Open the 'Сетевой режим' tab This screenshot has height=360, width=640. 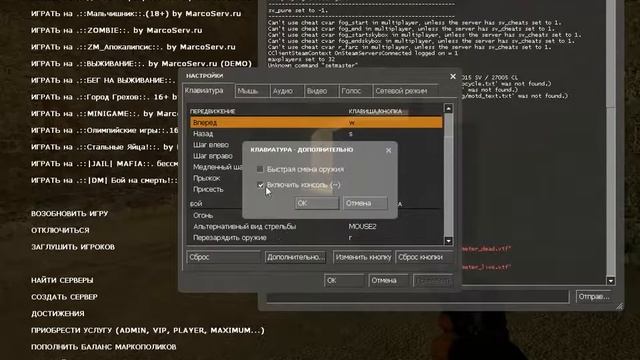405,91
